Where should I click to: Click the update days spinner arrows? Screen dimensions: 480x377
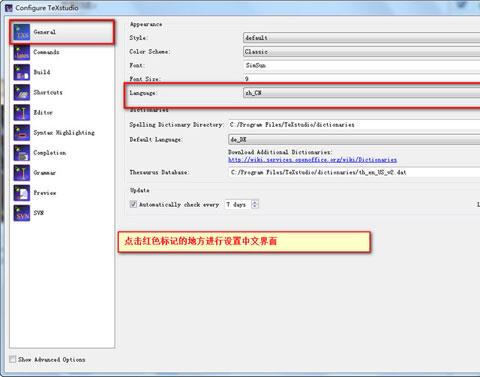(x=255, y=204)
